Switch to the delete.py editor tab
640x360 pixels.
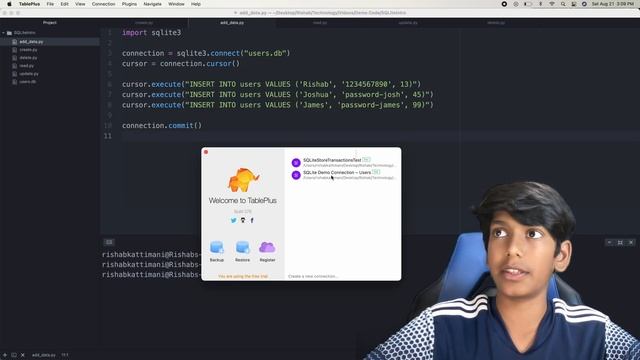coord(496,23)
